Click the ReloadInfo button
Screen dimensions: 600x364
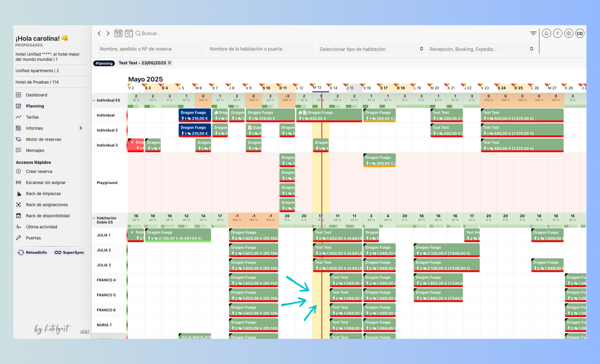pos(32,252)
